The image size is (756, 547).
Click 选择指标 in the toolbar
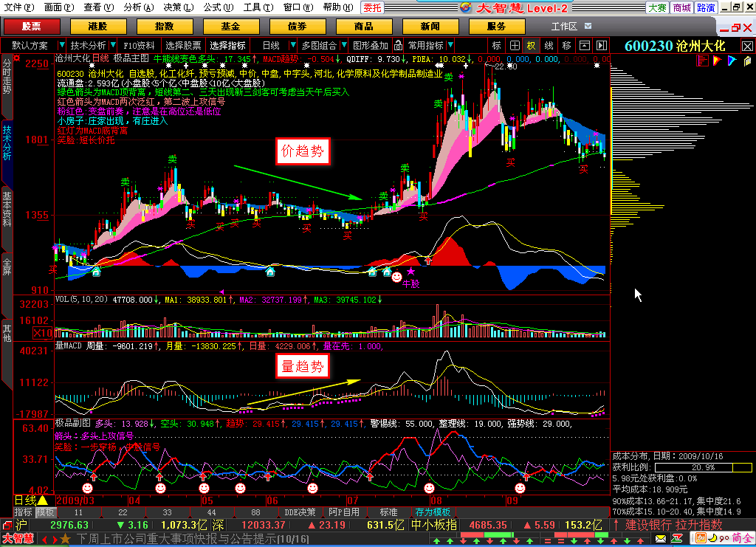pos(227,45)
